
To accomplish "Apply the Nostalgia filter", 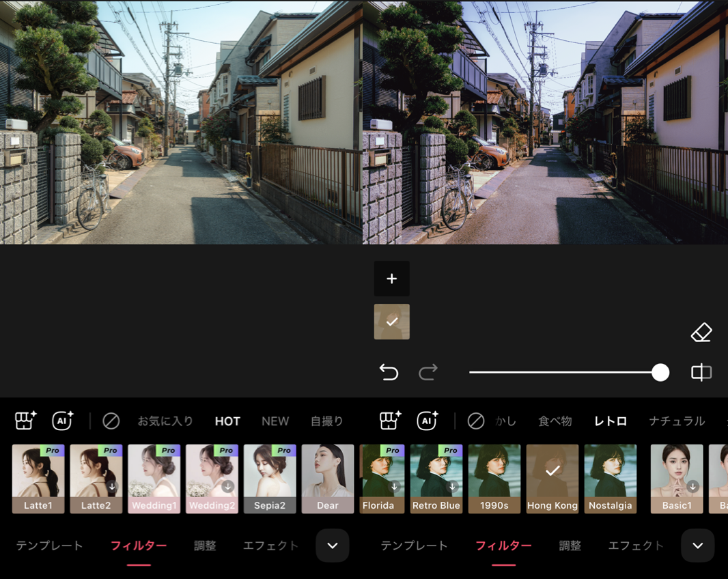I will click(610, 478).
